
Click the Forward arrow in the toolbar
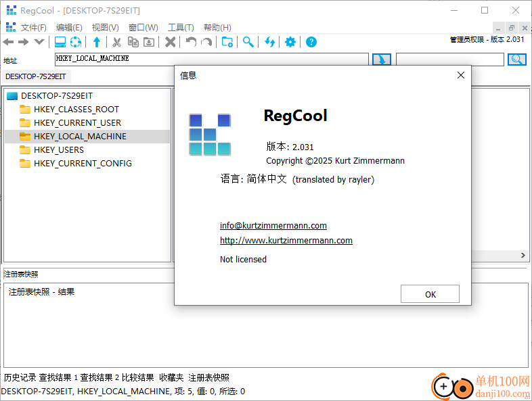click(x=24, y=42)
